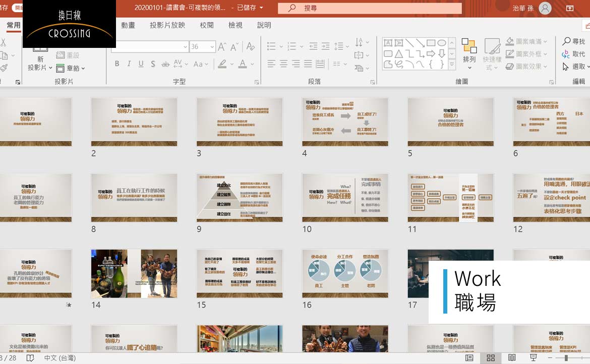Expand shapes gallery more button

pos(452,65)
